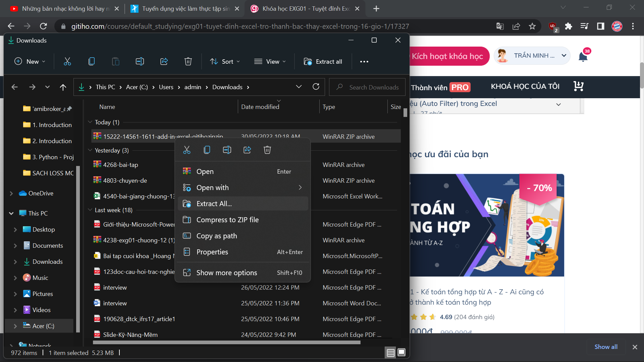The height and width of the screenshot is (362, 644).
Task: Open the See more ellipsis in Explorer toolbar
Action: [x=364, y=61]
